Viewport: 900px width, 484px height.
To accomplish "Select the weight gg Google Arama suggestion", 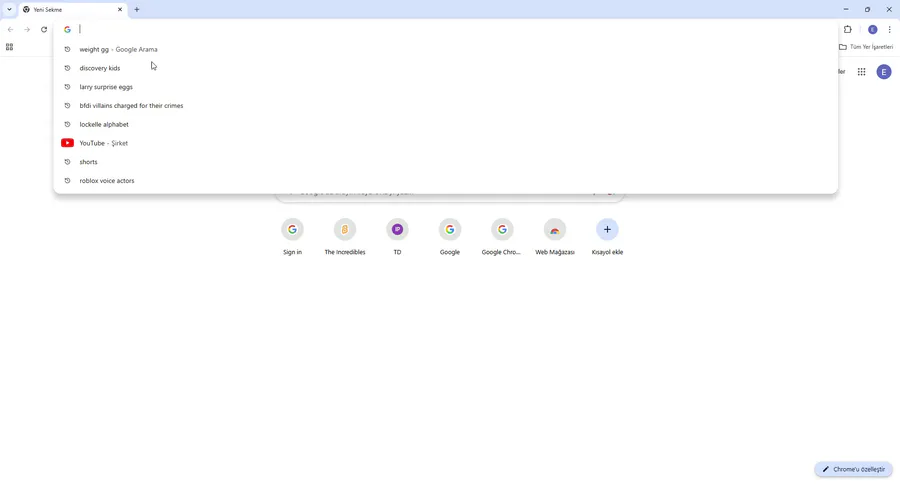I will (x=445, y=49).
